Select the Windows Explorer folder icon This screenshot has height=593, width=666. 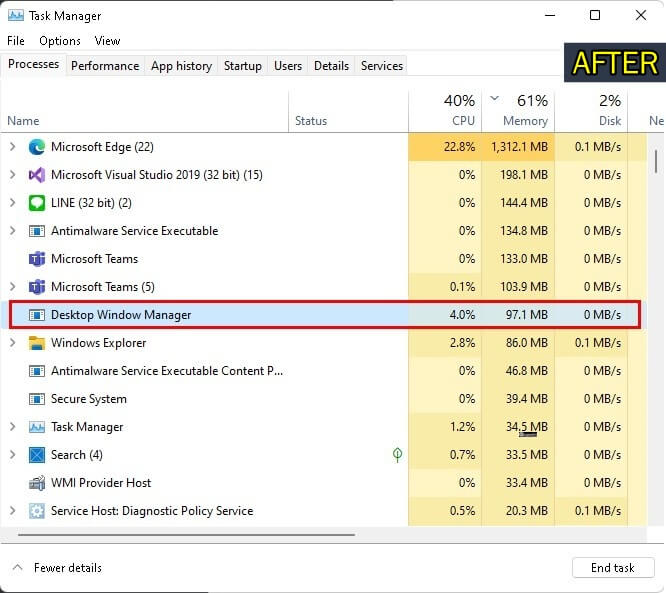tap(37, 343)
